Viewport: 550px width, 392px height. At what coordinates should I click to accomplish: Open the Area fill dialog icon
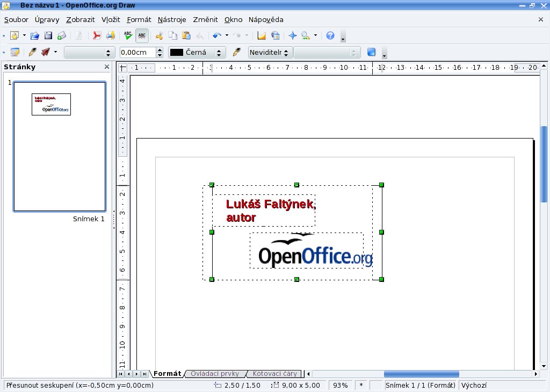pos(237,52)
